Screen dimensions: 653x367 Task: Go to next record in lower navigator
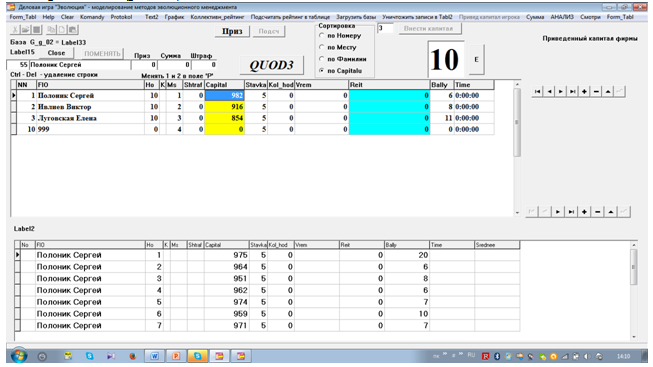click(558, 212)
